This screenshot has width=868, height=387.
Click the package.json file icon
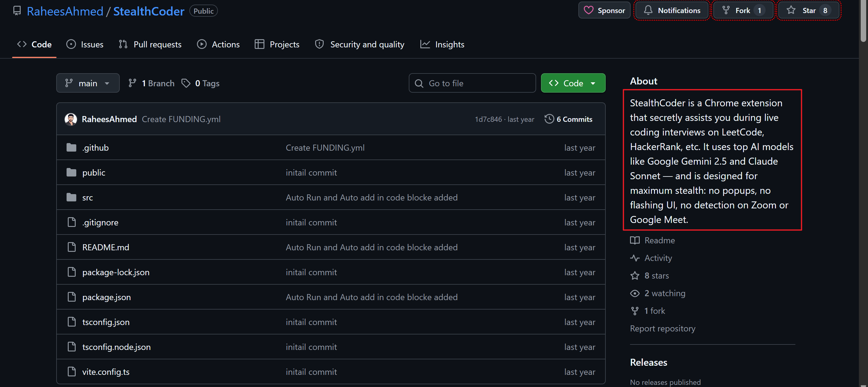[71, 297]
